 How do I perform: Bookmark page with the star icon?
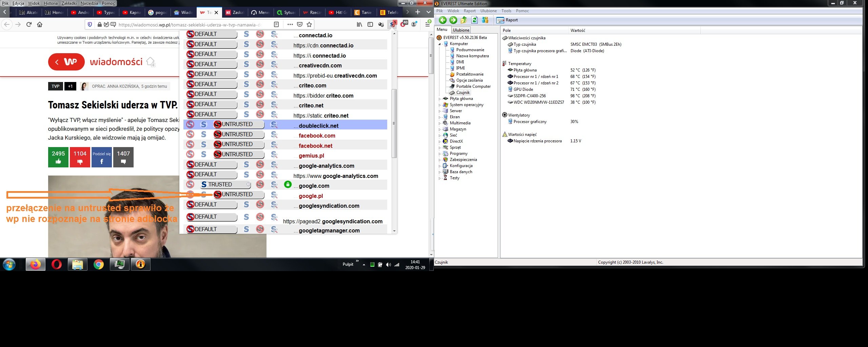[x=309, y=24]
